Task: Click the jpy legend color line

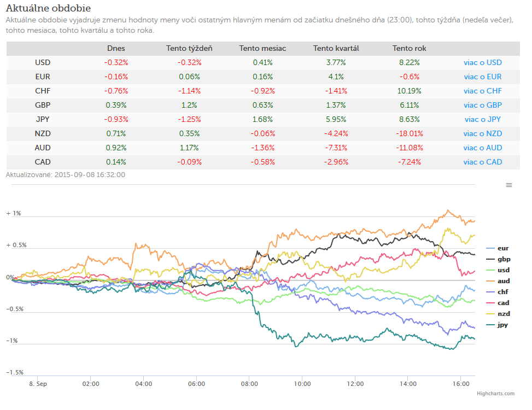Action: point(490,325)
